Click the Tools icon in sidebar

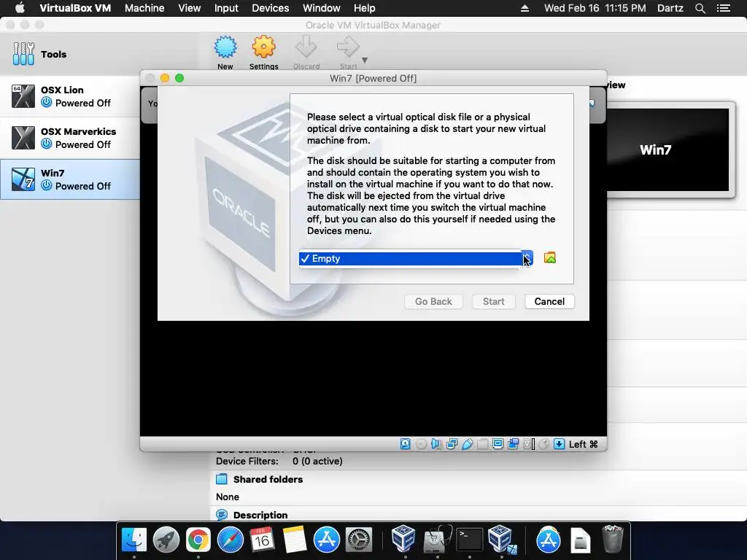coord(23,54)
